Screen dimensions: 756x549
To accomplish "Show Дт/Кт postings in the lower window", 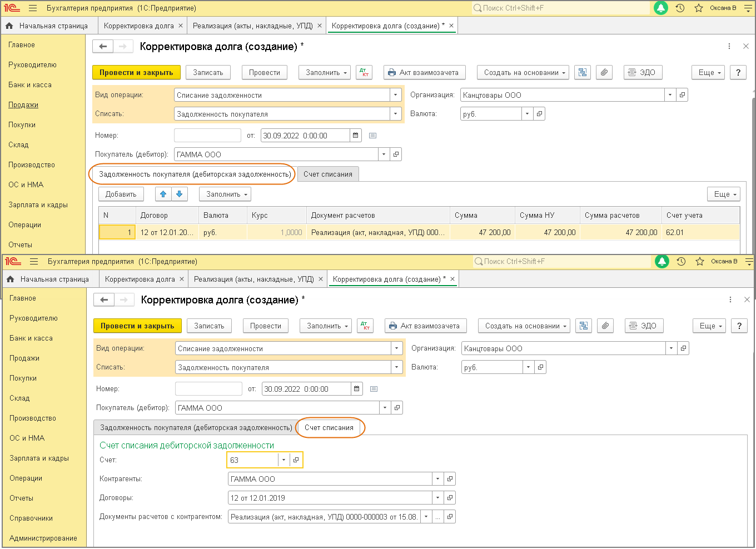I will pyautogui.click(x=365, y=326).
